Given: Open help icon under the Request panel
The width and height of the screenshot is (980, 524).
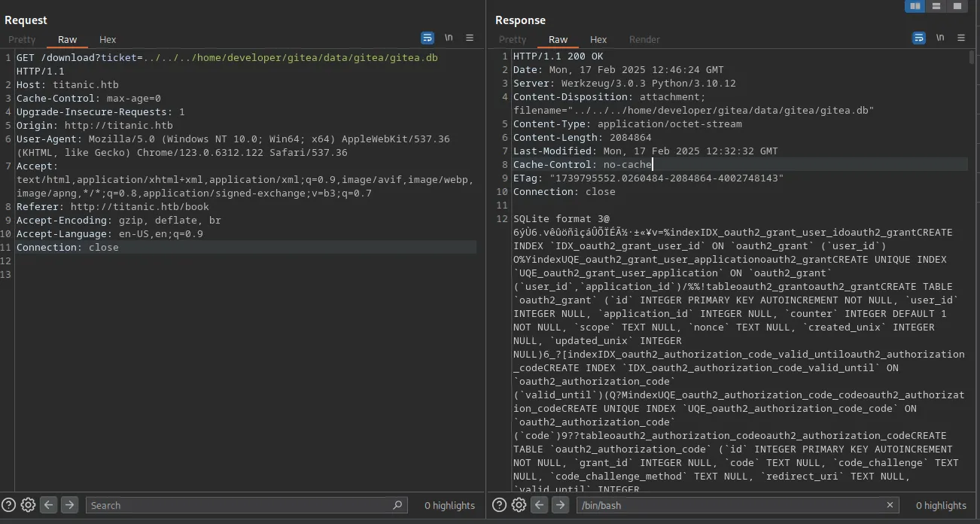Looking at the screenshot, I should 8,505.
